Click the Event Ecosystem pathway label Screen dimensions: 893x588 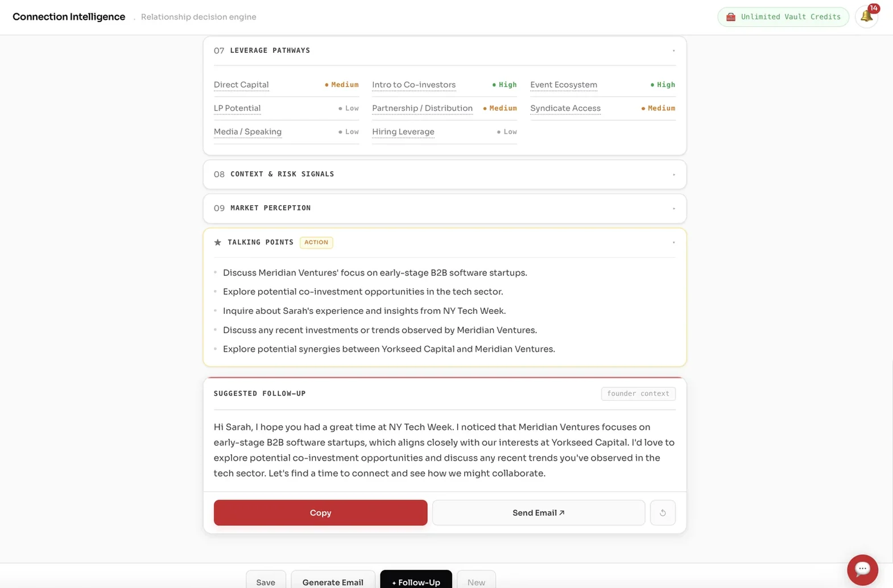564,85
